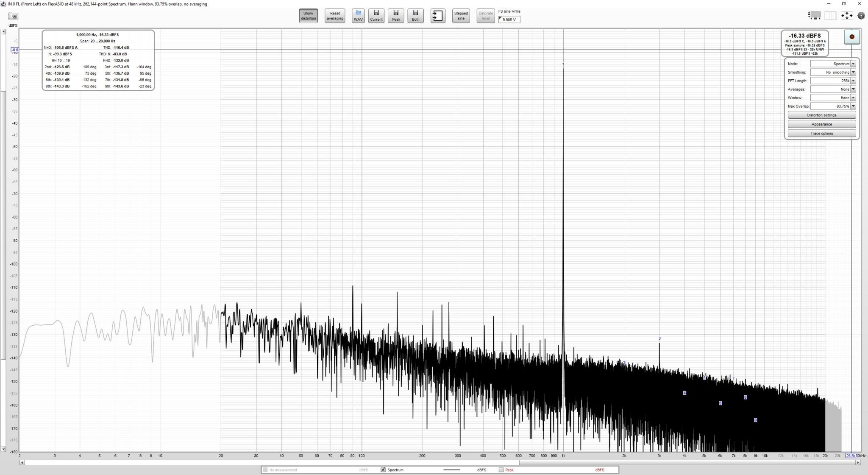Click the horizontal scrollbar left arrow
The height and width of the screenshot is (475, 868).
click(22, 463)
